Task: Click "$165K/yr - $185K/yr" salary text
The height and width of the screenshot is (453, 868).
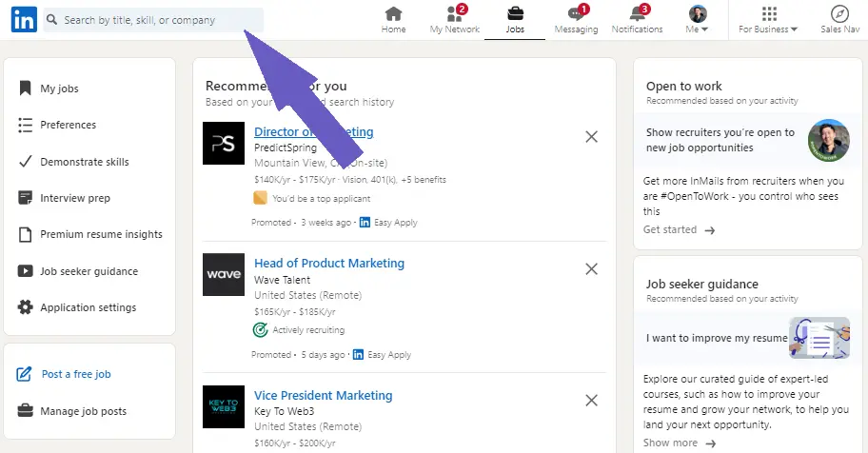Action: coord(294,312)
